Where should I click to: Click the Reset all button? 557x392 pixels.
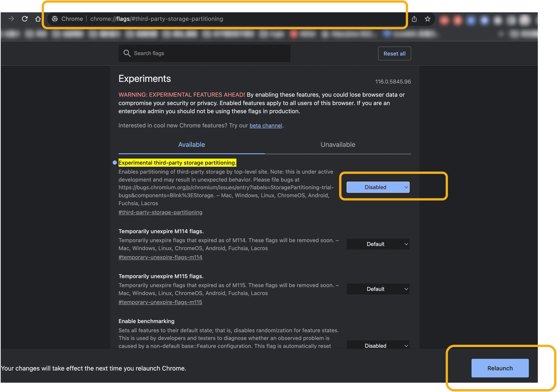(394, 53)
